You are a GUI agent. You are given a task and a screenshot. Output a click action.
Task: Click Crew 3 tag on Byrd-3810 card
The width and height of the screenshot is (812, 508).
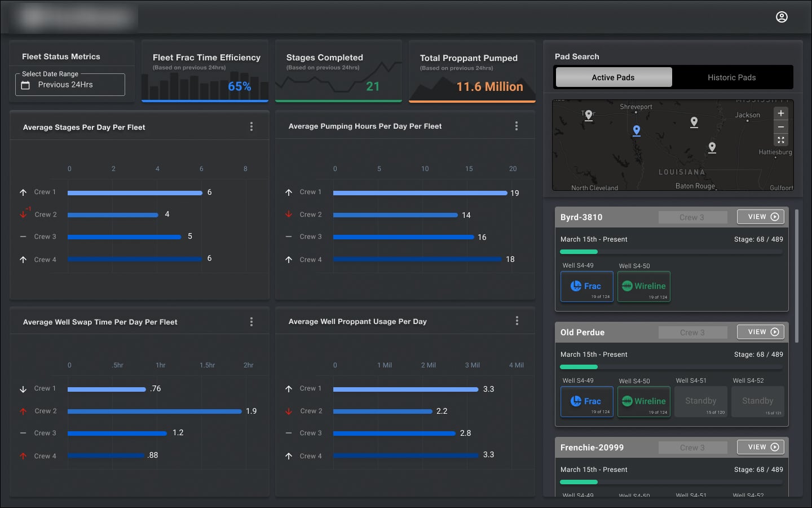click(x=692, y=217)
